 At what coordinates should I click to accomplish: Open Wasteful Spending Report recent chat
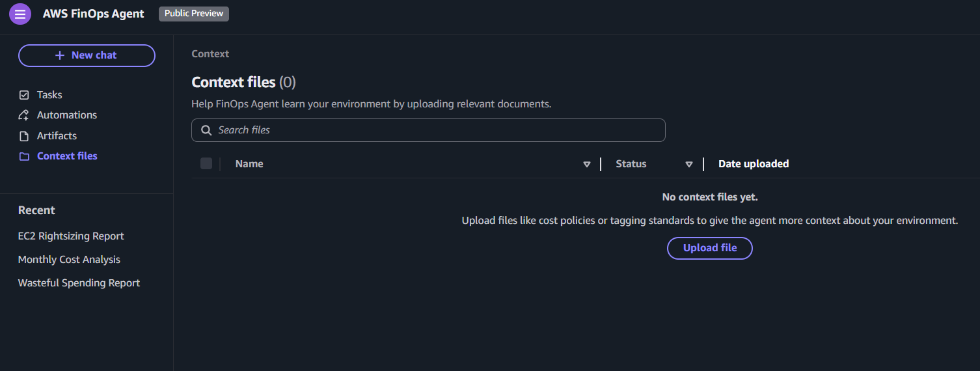[x=79, y=283]
